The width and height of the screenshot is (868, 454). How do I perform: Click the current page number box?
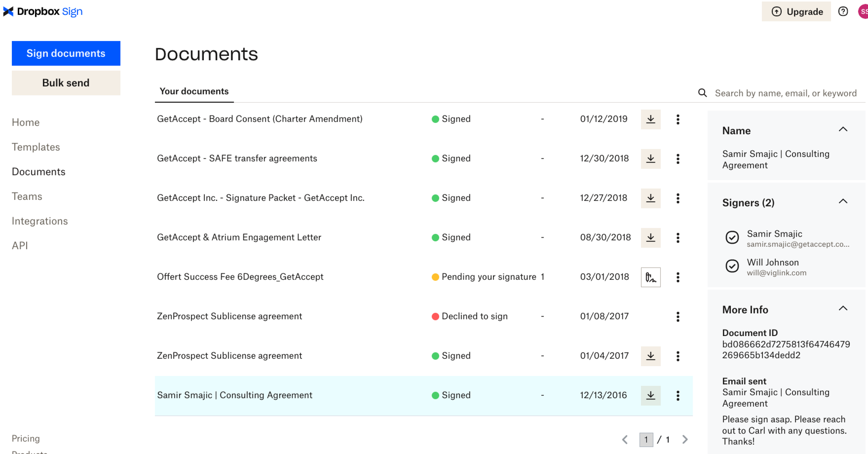tap(646, 440)
